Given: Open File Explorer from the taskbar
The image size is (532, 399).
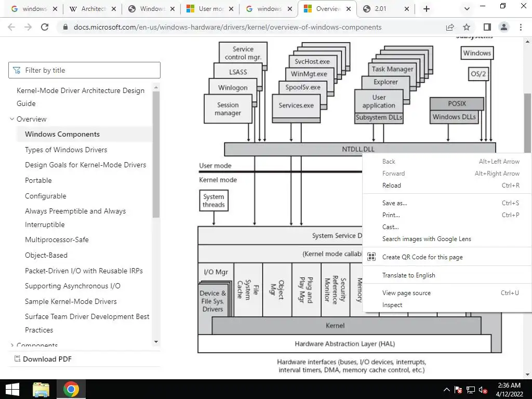Looking at the screenshot, I should pos(41,389).
